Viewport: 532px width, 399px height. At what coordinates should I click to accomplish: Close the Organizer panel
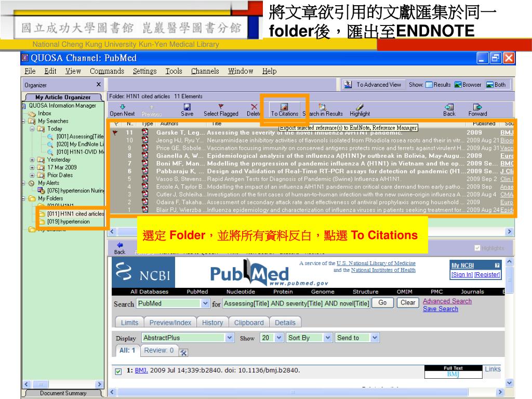coord(98,84)
